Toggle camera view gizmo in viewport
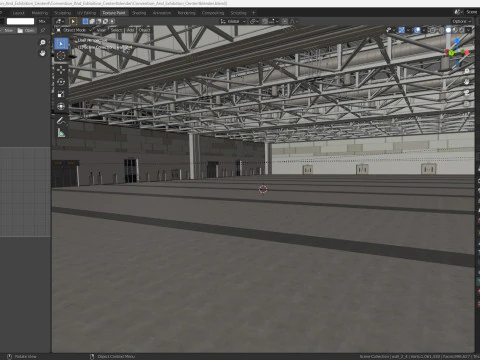Viewport: 480px width, 360px height. [467, 93]
